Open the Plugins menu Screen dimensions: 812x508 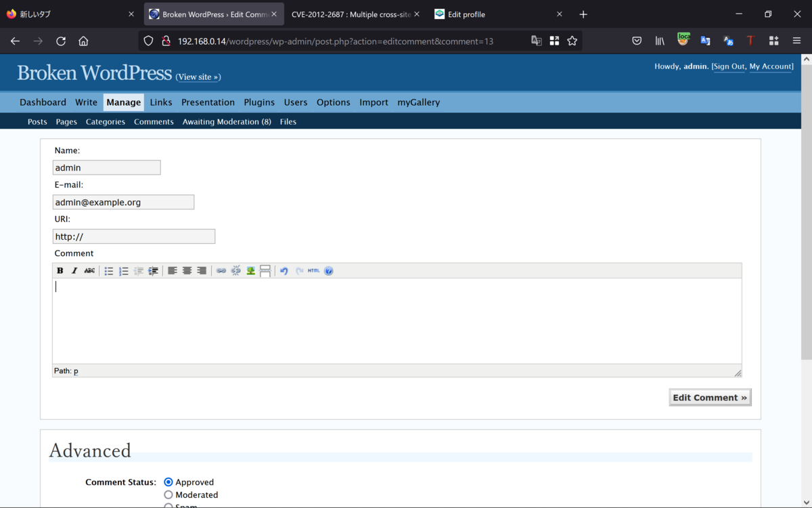tap(259, 102)
